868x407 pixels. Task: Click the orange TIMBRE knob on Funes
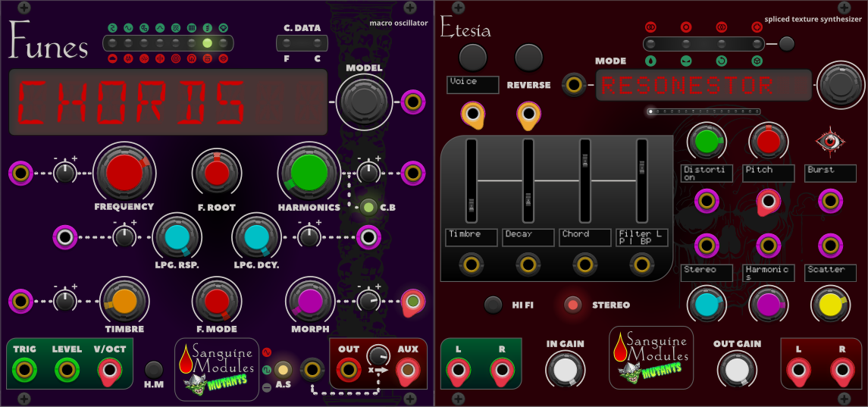(124, 302)
